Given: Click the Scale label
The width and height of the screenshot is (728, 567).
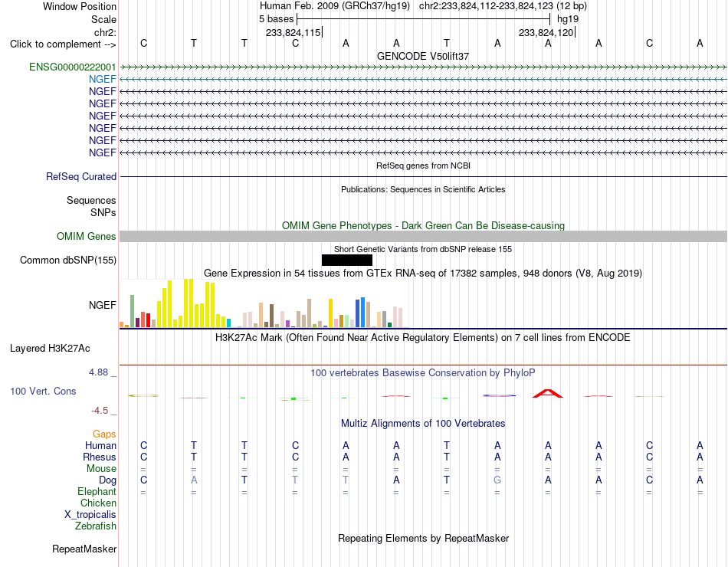Looking at the screenshot, I should point(103,19).
